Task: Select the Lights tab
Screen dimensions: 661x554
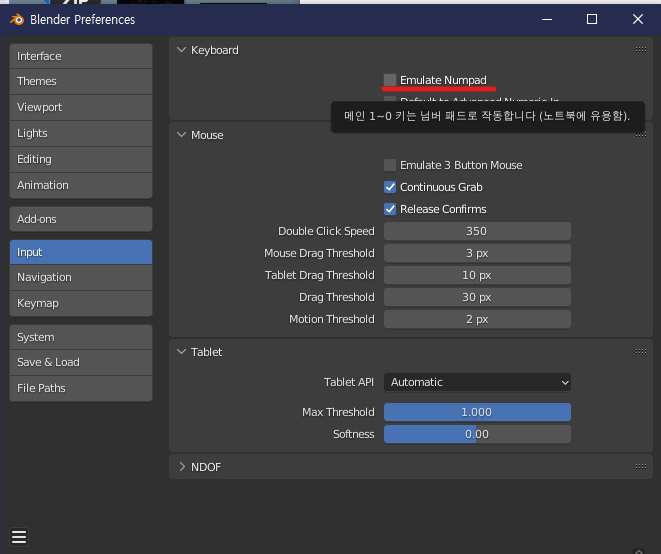Action: 81,133
